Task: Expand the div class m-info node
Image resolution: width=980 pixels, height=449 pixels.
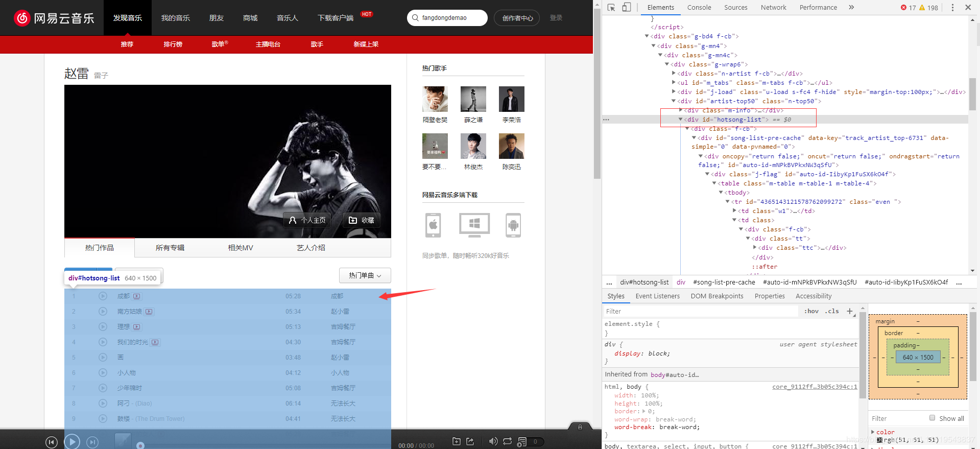Action: 681,110
